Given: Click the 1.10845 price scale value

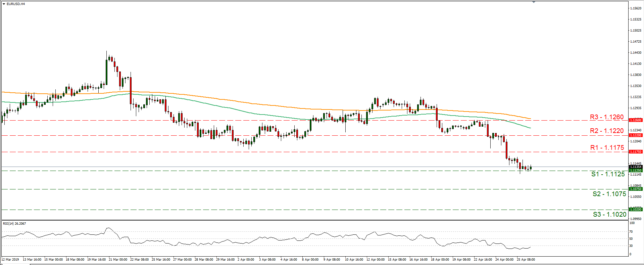Looking at the screenshot, I should click(x=636, y=185).
